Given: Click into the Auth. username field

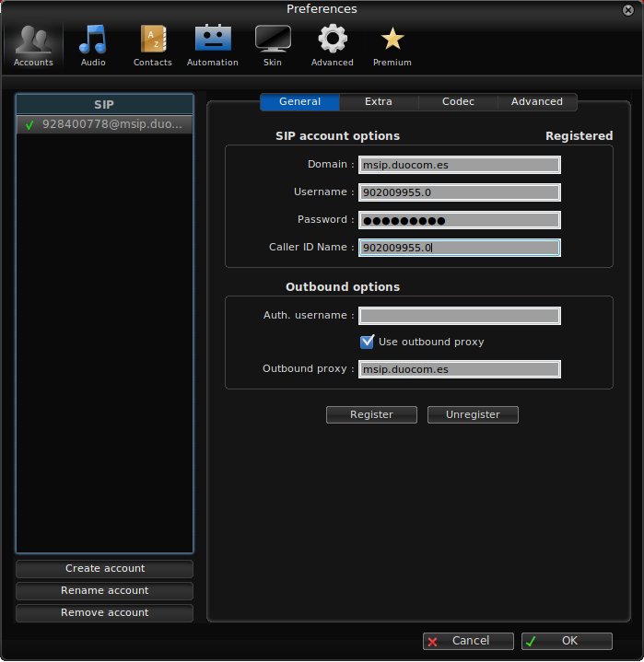Looking at the screenshot, I should coord(460,316).
